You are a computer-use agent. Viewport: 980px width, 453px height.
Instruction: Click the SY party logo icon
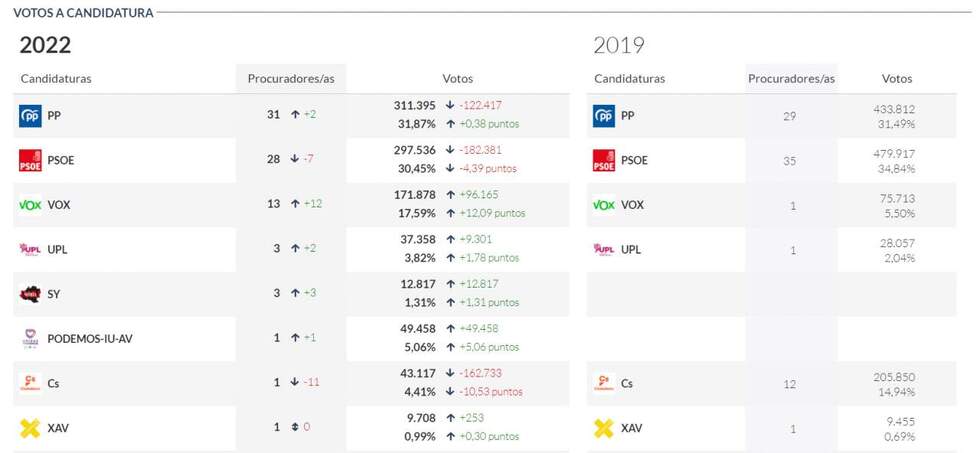[x=30, y=294]
